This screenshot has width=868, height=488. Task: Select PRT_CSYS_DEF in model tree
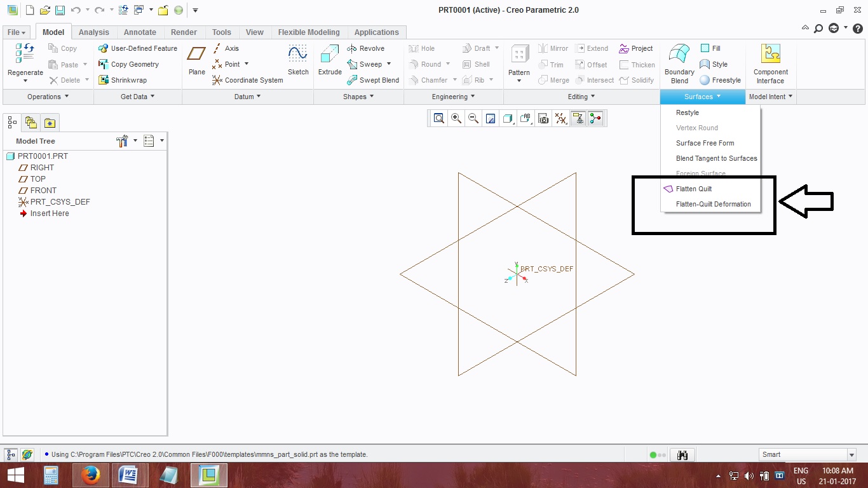60,202
